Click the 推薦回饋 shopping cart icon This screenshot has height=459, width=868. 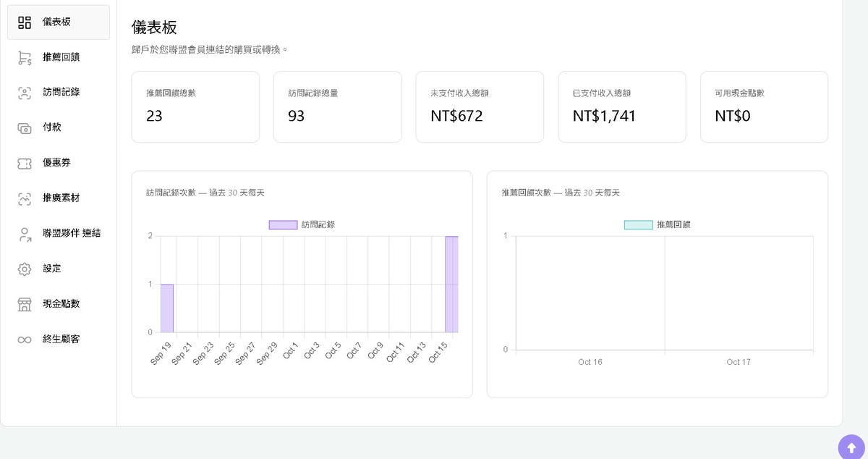tap(25, 58)
